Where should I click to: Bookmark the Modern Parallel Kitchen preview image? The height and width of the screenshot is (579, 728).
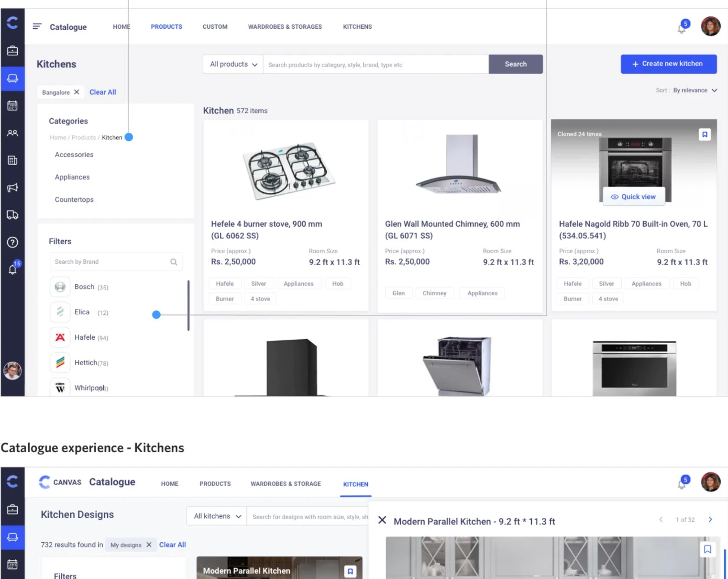click(x=707, y=549)
